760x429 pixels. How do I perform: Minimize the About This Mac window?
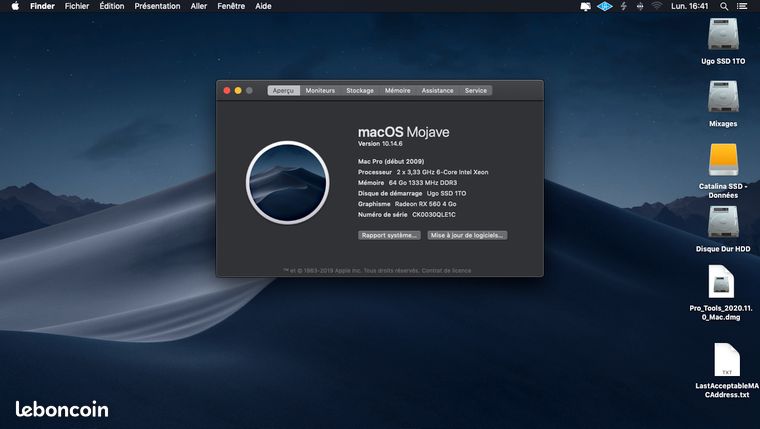pyautogui.click(x=238, y=91)
